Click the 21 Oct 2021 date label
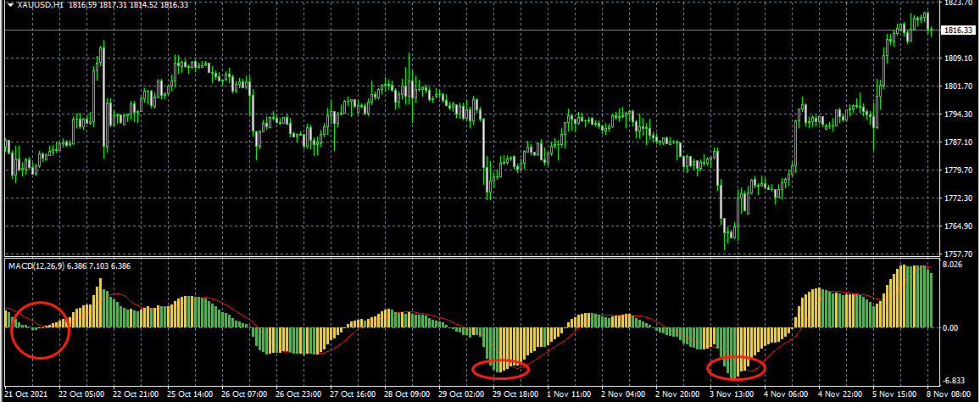The width and height of the screenshot is (980, 402). (25, 395)
